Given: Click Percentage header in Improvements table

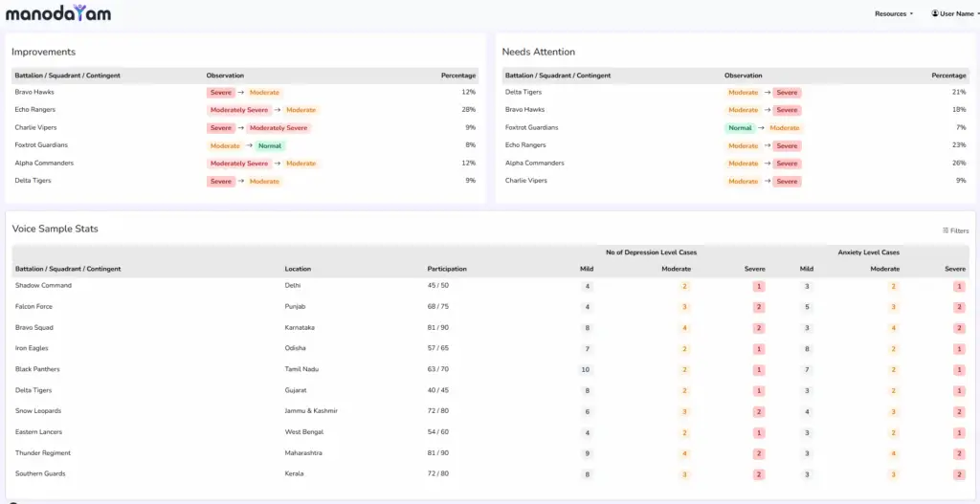Looking at the screenshot, I should [457, 76].
